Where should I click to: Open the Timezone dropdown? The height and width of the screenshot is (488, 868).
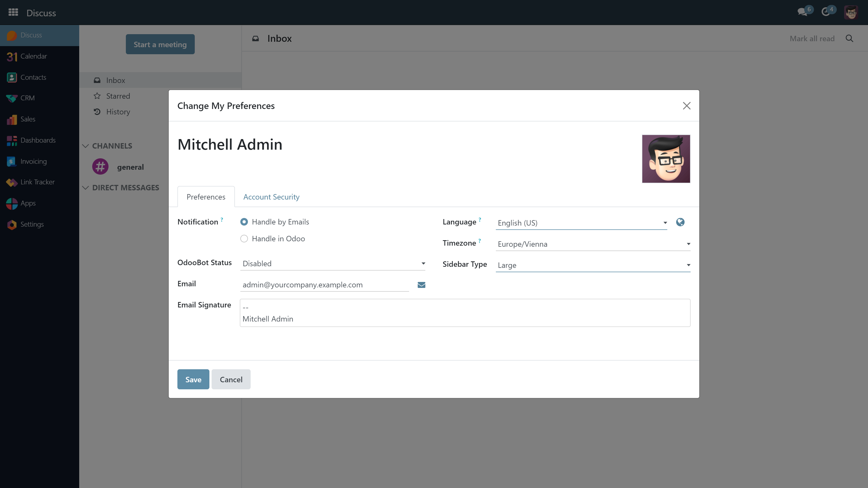pos(592,244)
